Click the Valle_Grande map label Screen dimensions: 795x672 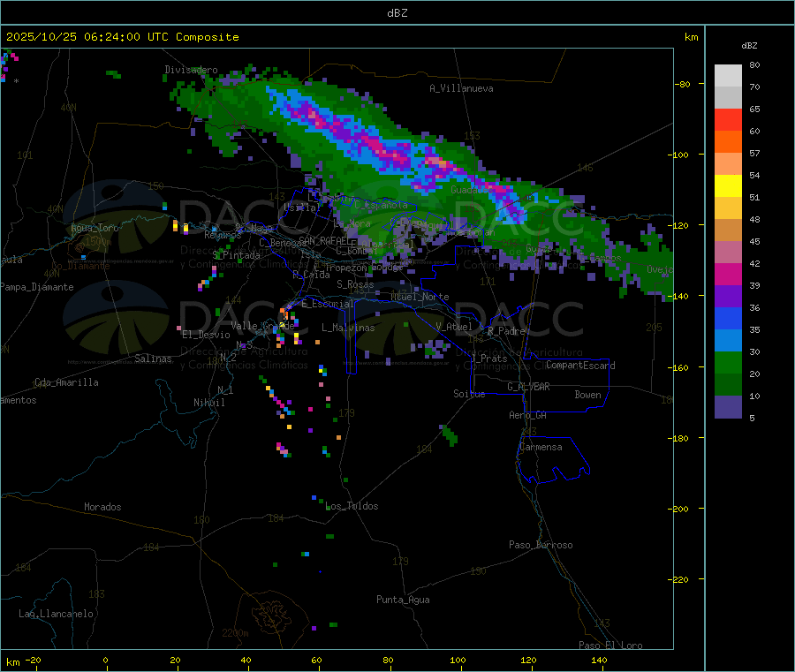tap(262, 326)
